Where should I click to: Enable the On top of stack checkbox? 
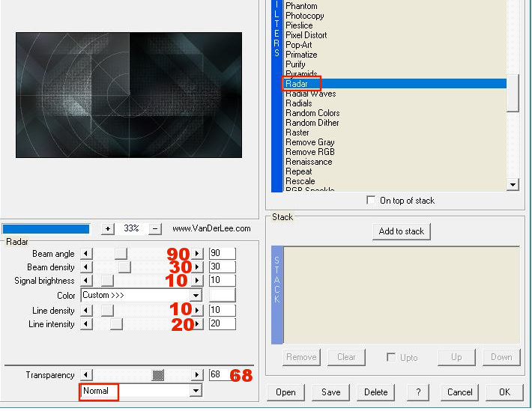pos(371,201)
